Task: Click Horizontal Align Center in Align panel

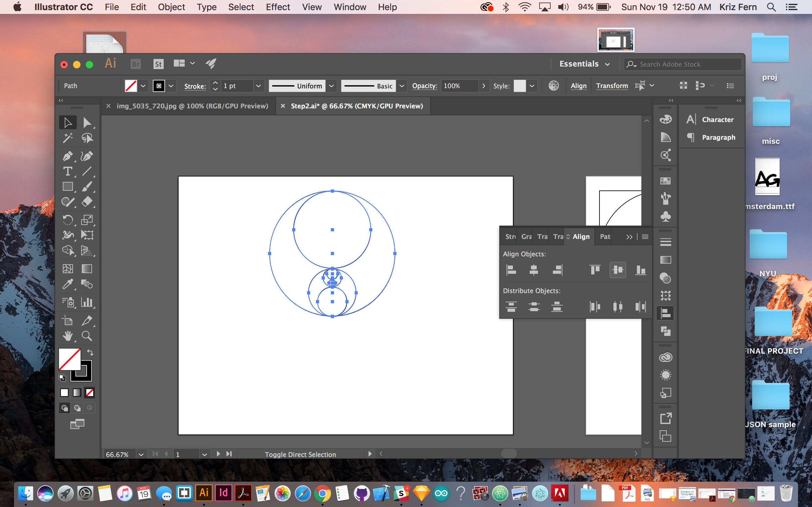Action: (534, 270)
